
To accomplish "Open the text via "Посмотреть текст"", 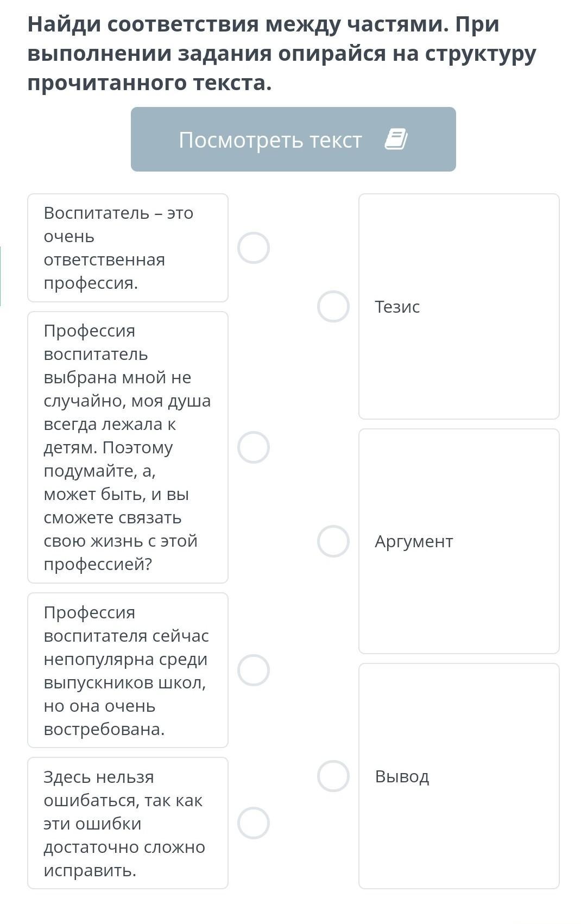I will click(x=270, y=140).
